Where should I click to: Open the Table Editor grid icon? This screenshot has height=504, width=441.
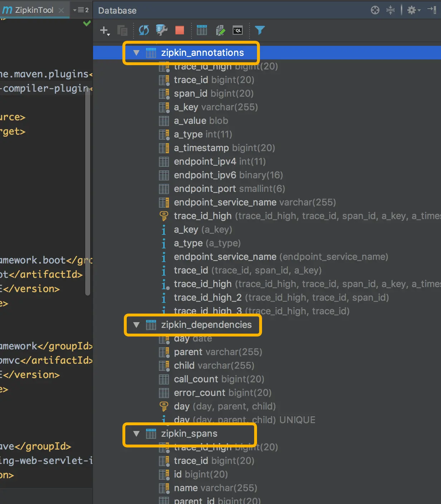click(202, 30)
